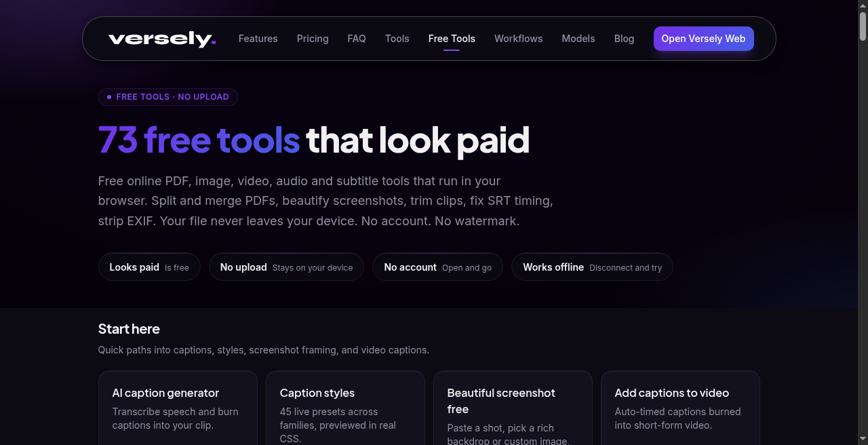868x445 pixels.
Task: Click the scrollbar up arrow
Action: (863, 5)
